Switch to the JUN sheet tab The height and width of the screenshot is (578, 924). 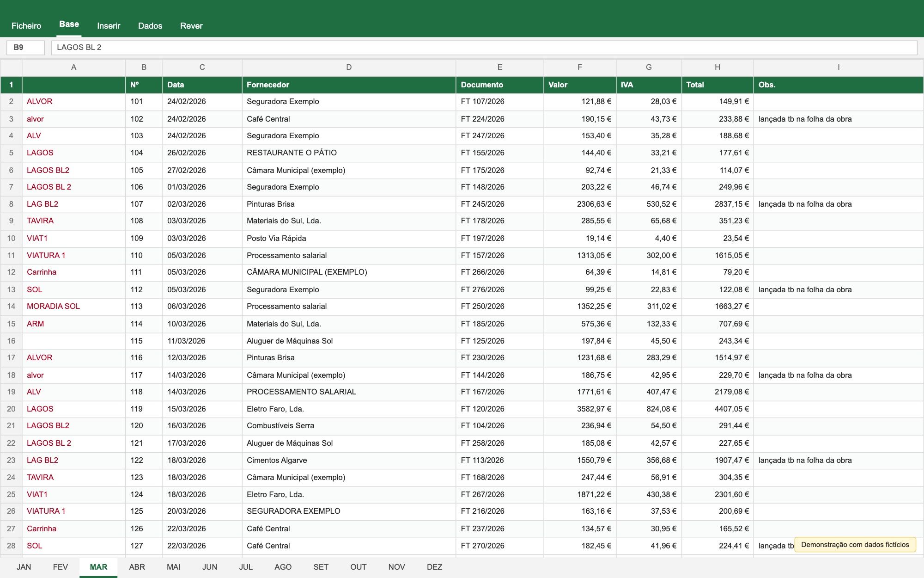[x=210, y=567]
